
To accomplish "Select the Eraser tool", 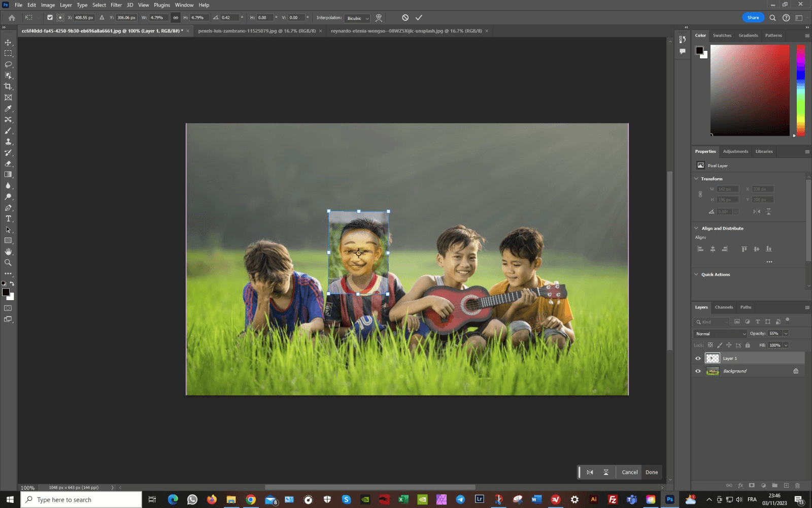I will (x=8, y=164).
